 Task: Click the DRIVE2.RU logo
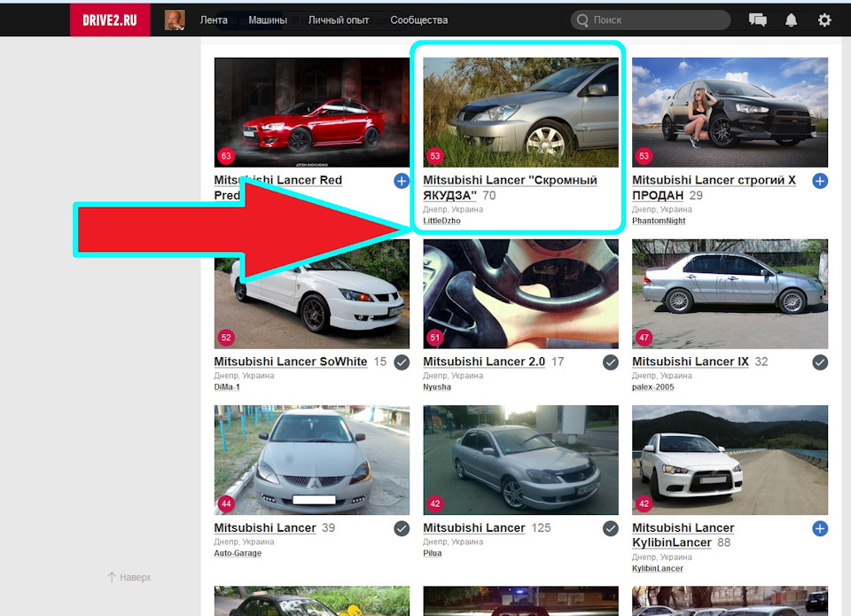pos(110,20)
